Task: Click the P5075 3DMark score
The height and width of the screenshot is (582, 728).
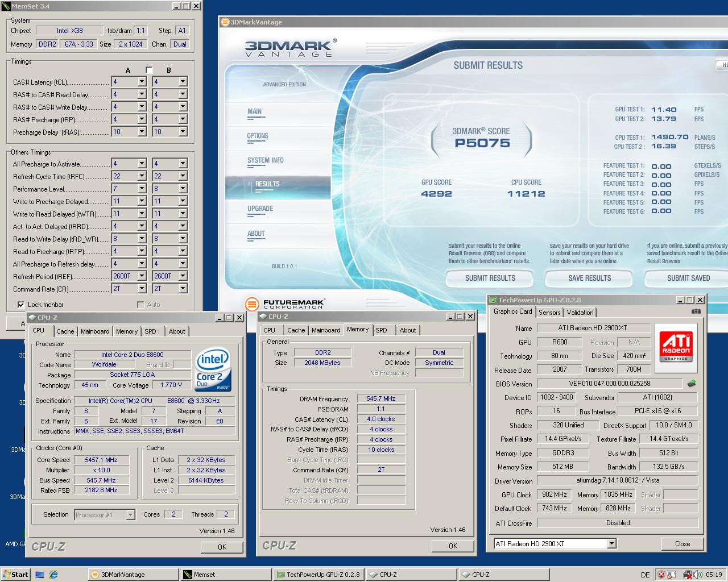Action: click(x=482, y=143)
